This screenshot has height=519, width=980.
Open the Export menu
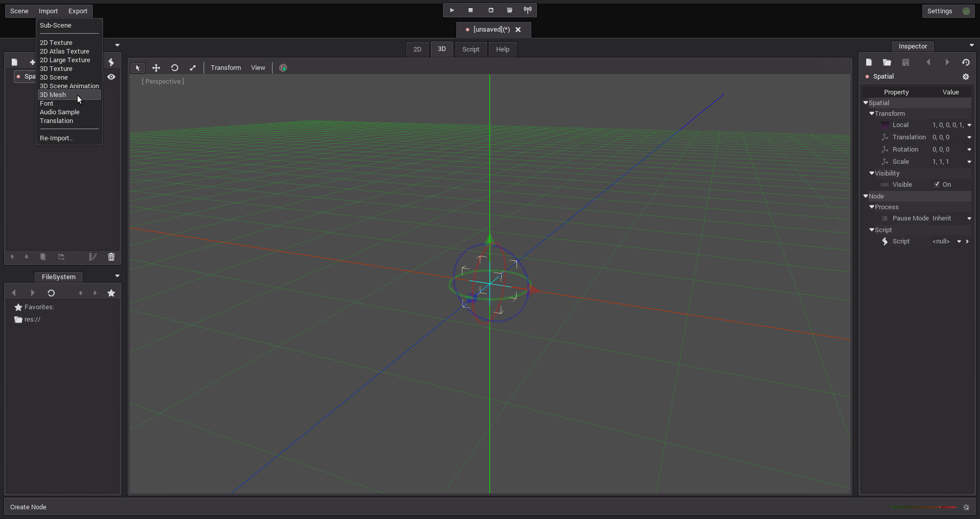pos(78,11)
